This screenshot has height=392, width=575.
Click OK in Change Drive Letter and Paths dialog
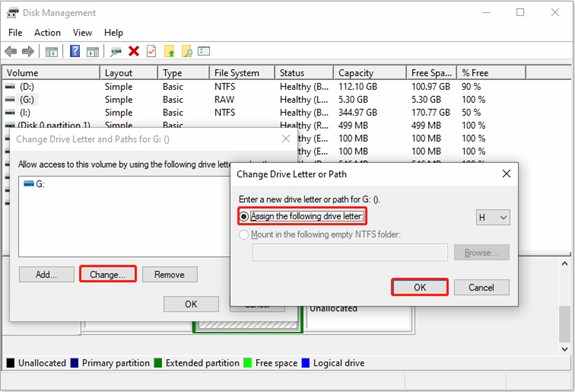(x=191, y=304)
